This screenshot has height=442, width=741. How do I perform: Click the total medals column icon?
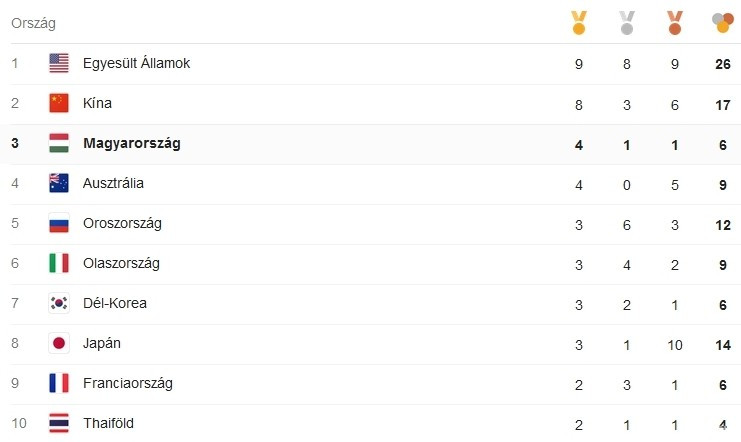tap(722, 22)
